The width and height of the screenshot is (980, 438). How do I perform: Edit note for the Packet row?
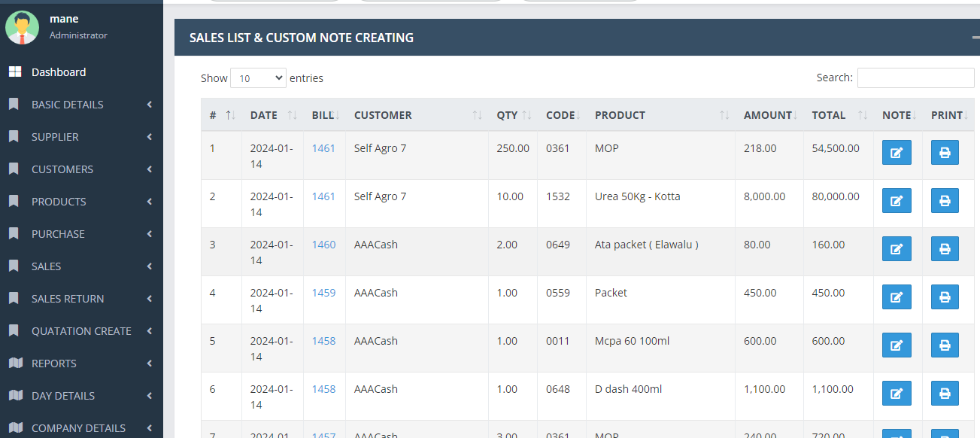(x=896, y=297)
